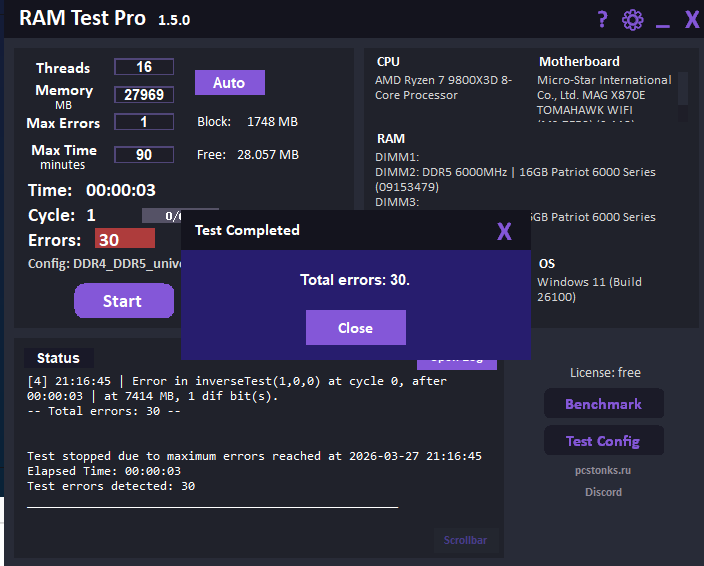Click the 'Block: 1748 MB' value
This screenshot has width=704, height=566.
247,122
